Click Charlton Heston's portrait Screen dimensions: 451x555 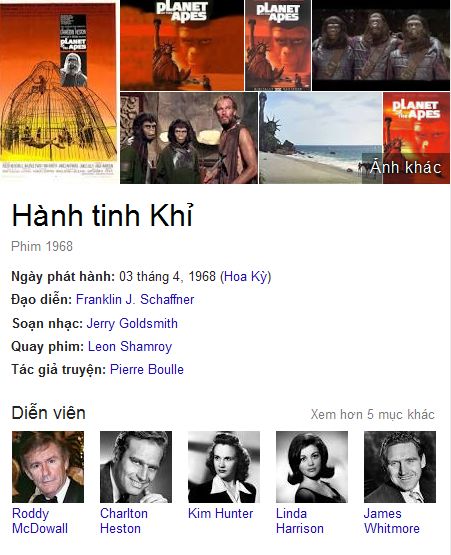click(x=136, y=467)
